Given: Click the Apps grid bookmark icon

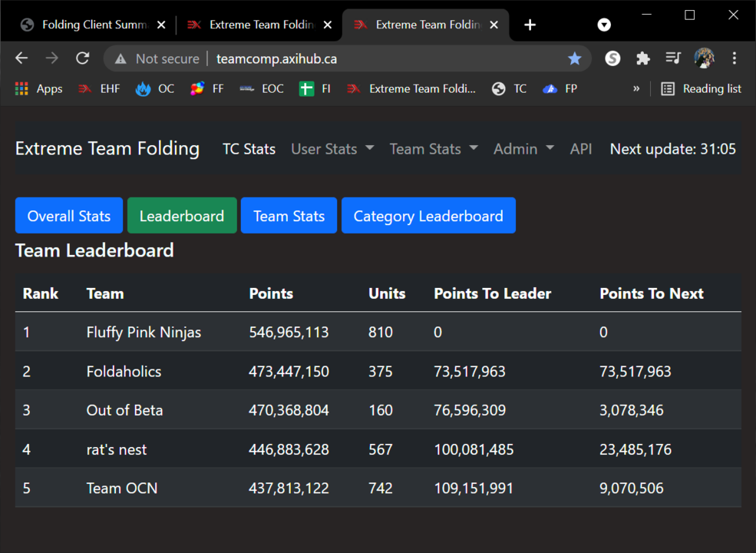Looking at the screenshot, I should [x=21, y=89].
